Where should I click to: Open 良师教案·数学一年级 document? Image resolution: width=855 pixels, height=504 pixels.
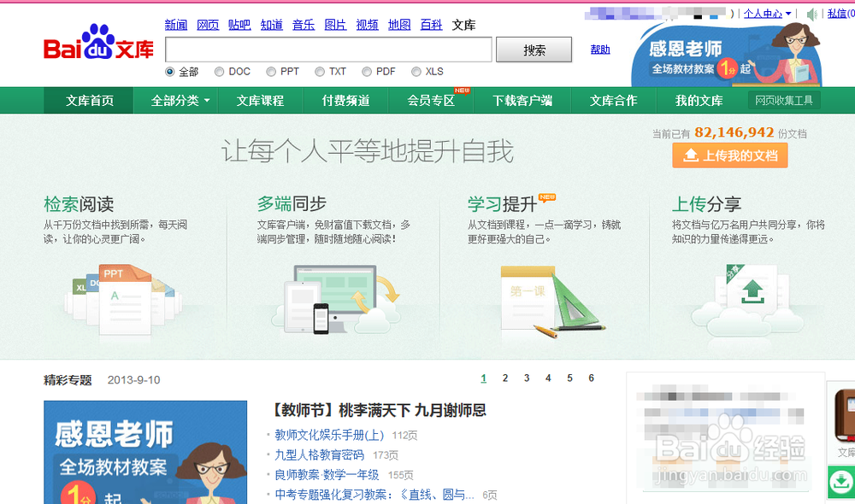tap(327, 475)
